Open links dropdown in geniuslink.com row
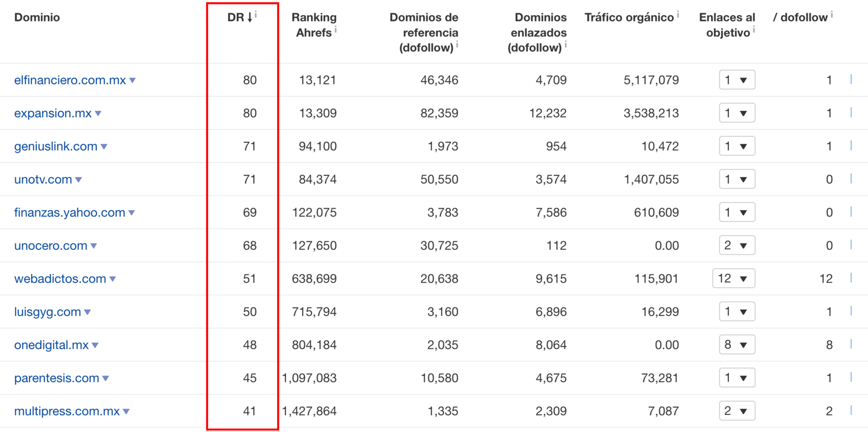This screenshot has height=432, width=868. [737, 146]
